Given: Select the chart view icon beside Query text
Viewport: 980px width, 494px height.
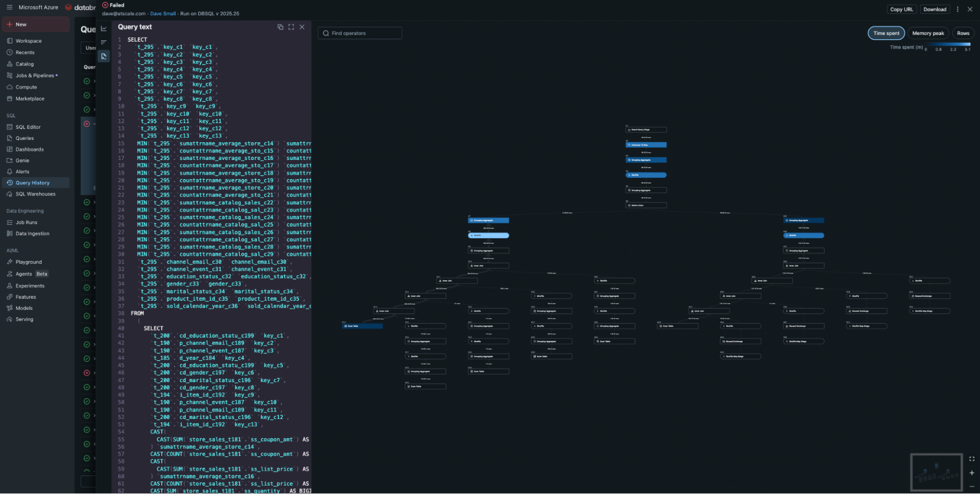Looking at the screenshot, I should click(103, 28).
